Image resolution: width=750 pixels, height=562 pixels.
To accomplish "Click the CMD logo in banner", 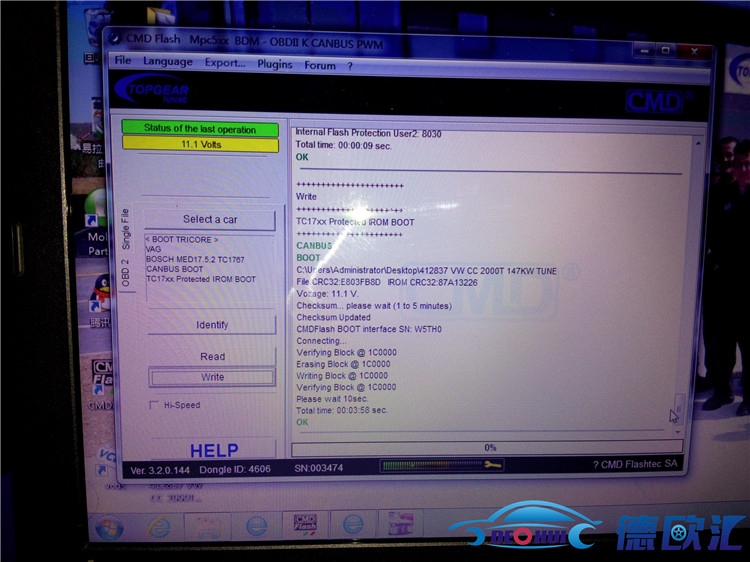I will 655,102.
